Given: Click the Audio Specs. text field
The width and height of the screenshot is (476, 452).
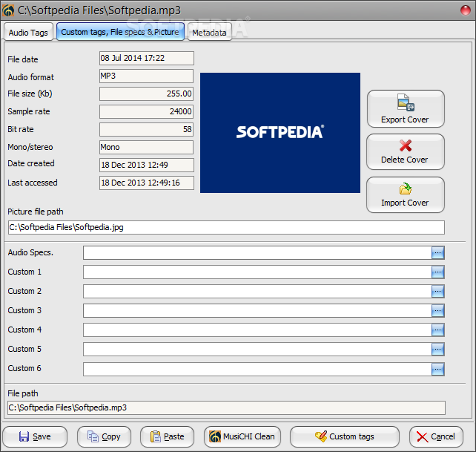Looking at the screenshot, I should [x=257, y=252].
